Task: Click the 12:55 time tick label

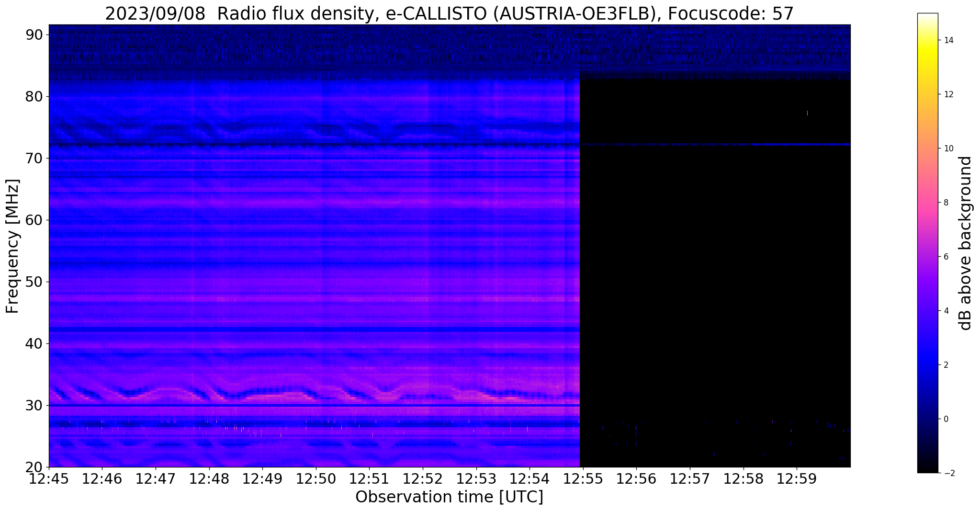Action: click(x=583, y=479)
